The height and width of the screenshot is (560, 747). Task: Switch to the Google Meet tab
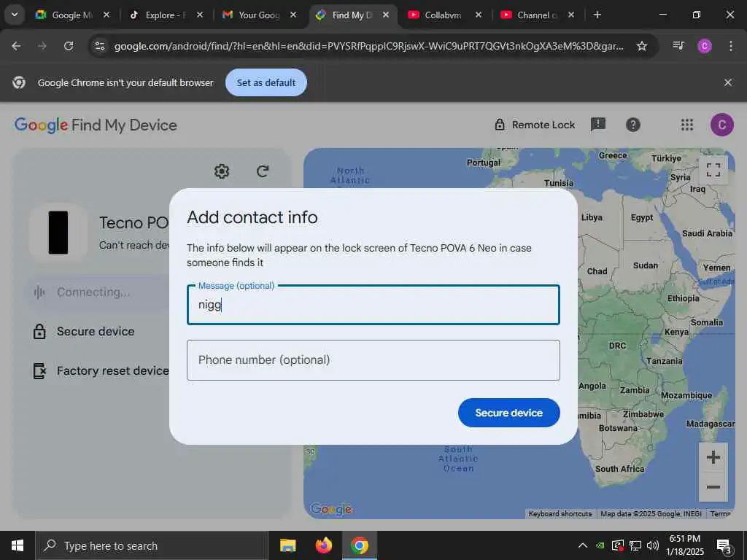pyautogui.click(x=71, y=15)
